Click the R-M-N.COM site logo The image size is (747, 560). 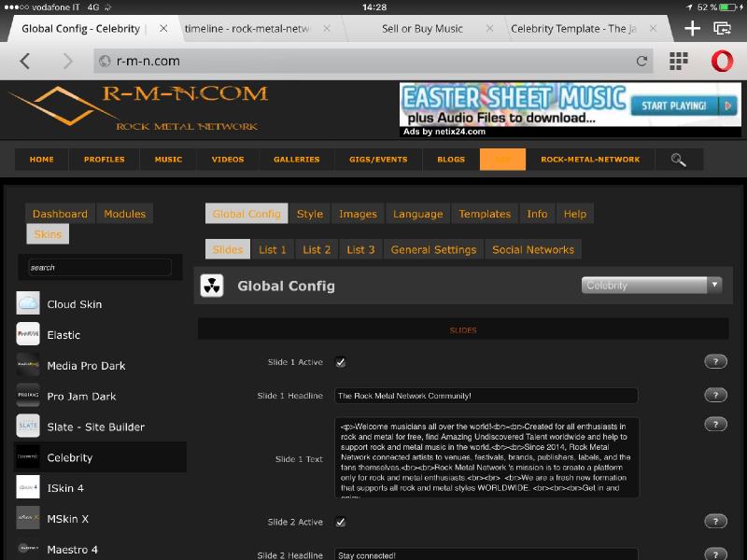138,108
